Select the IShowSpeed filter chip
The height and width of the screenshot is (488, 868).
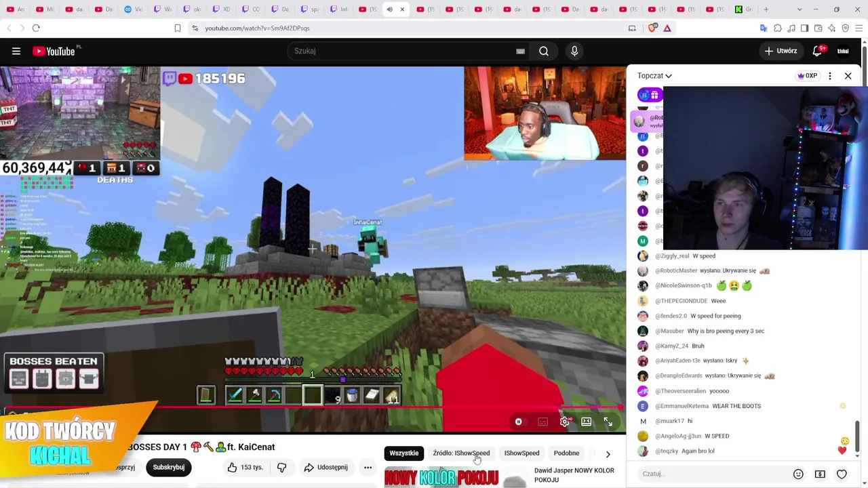point(521,453)
